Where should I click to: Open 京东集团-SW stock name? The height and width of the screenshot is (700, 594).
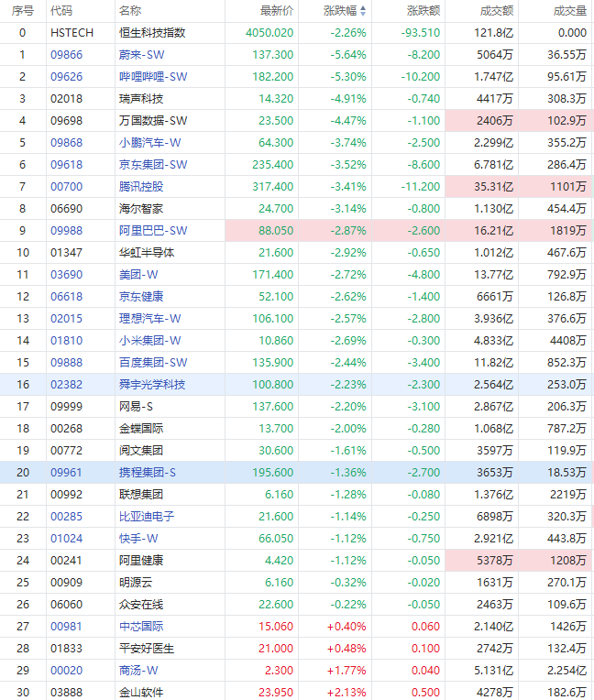153,164
